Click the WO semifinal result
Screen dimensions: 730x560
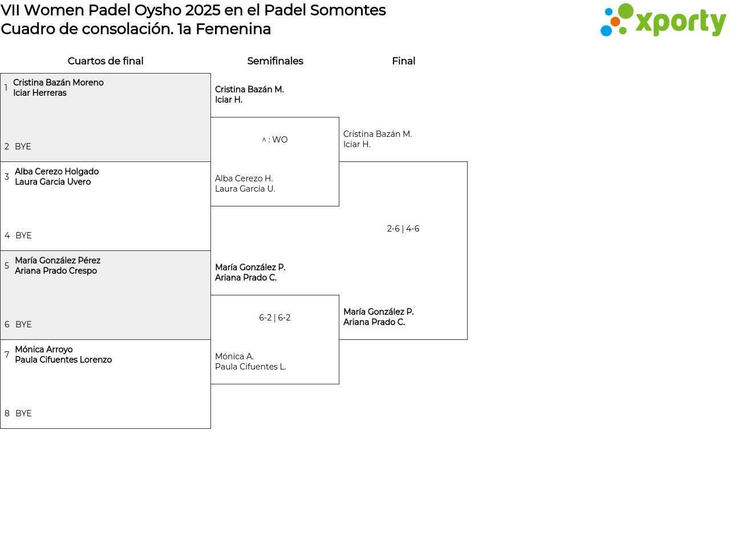click(275, 140)
